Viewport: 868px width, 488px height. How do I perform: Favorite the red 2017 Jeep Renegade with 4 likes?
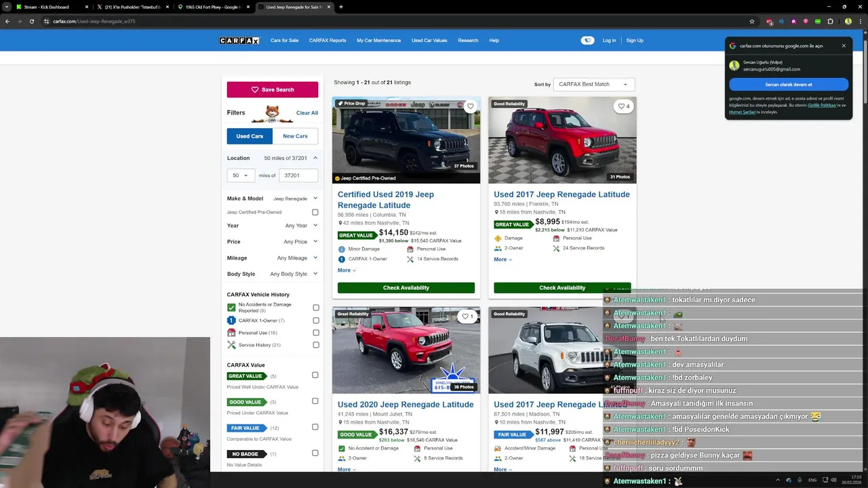[623, 106]
